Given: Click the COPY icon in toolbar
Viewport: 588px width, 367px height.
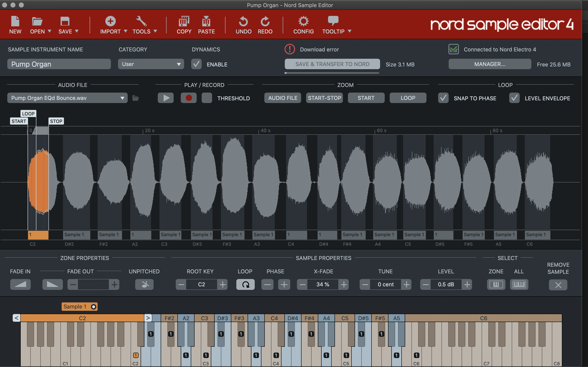Looking at the screenshot, I should [184, 21].
